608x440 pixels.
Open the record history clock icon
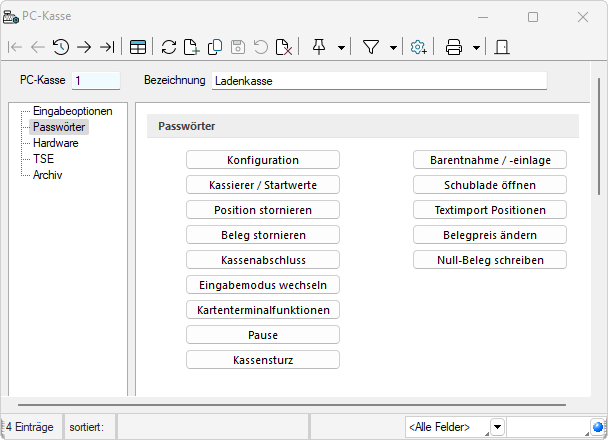pyautogui.click(x=61, y=47)
